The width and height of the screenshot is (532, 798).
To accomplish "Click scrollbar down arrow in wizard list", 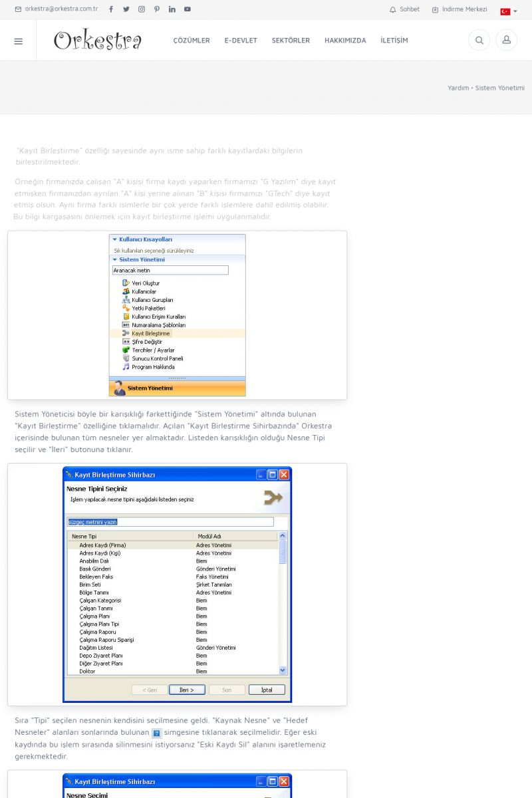I will click(283, 670).
